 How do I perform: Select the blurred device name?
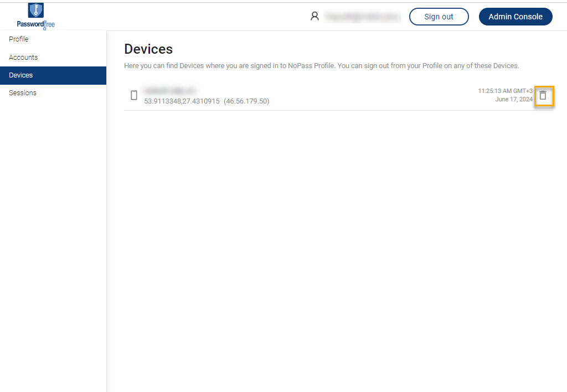(171, 90)
